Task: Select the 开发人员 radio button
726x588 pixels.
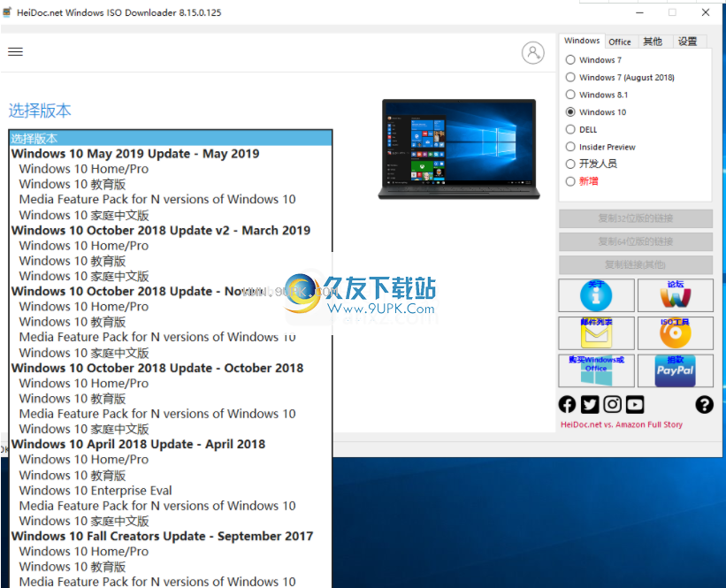Action: pos(570,164)
